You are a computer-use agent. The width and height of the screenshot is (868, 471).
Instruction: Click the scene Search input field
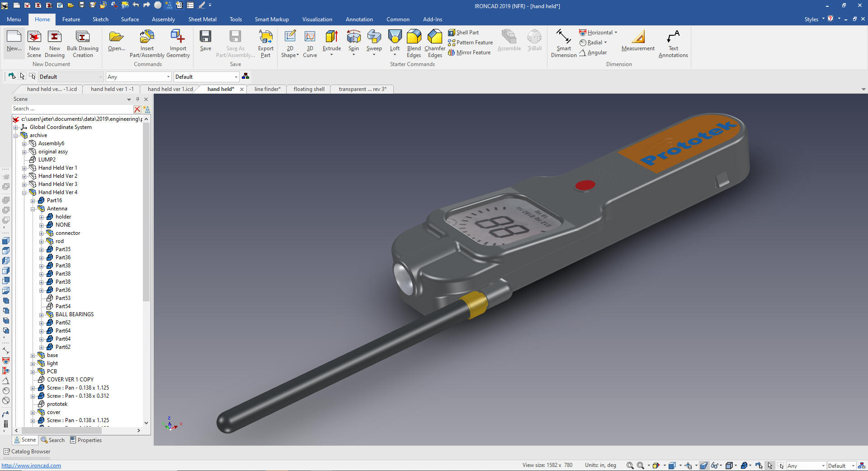click(x=72, y=109)
